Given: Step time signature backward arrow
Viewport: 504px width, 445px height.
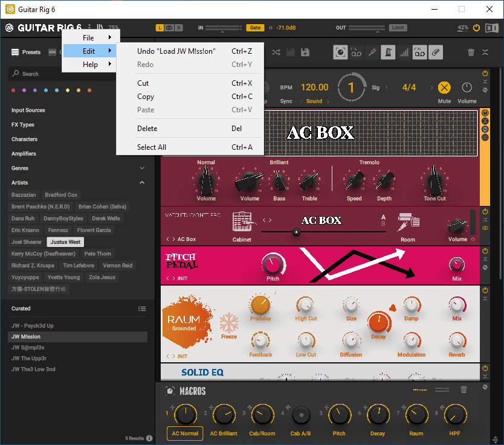Looking at the screenshot, I should coord(386,88).
